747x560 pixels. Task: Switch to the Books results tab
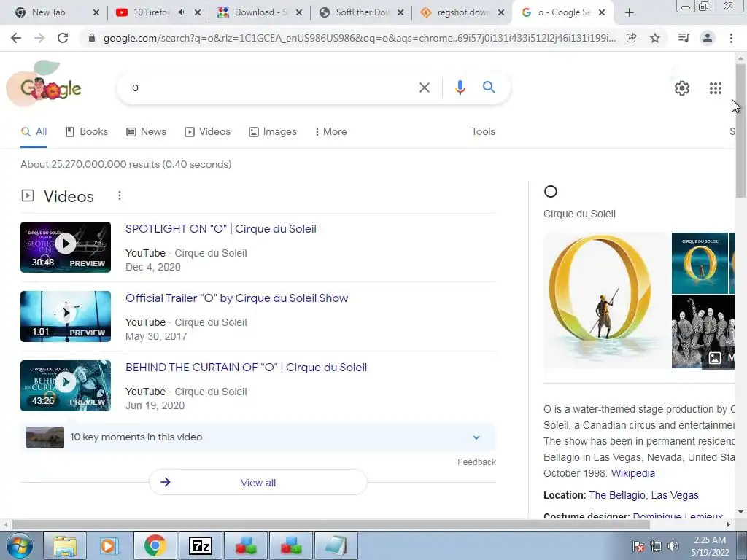point(87,131)
